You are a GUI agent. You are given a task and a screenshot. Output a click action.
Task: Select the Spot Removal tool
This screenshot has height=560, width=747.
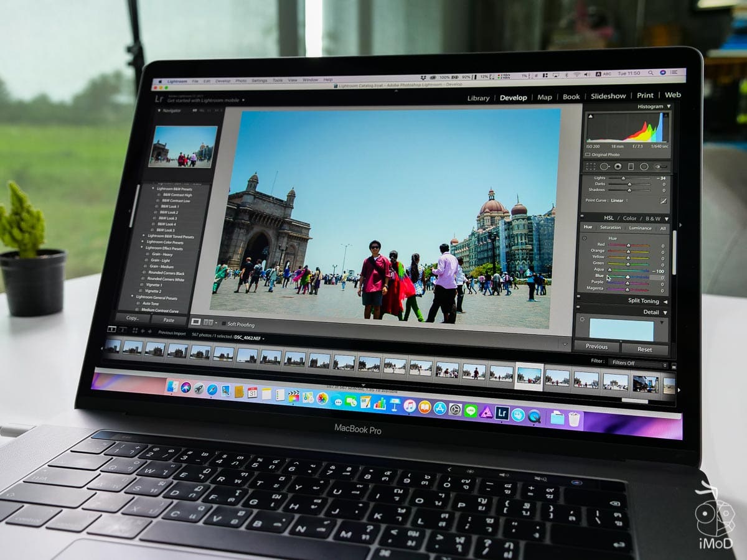(x=604, y=166)
